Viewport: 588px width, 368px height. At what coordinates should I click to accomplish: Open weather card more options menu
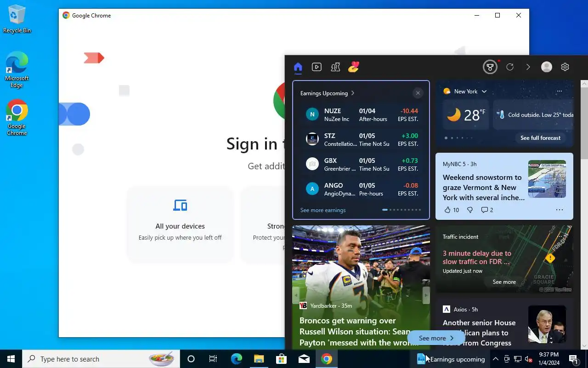tap(559, 92)
